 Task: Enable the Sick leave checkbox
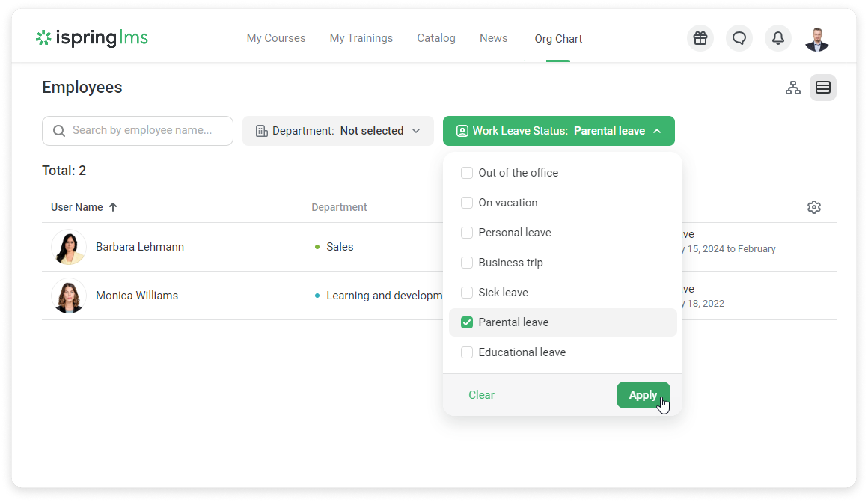[x=467, y=292]
